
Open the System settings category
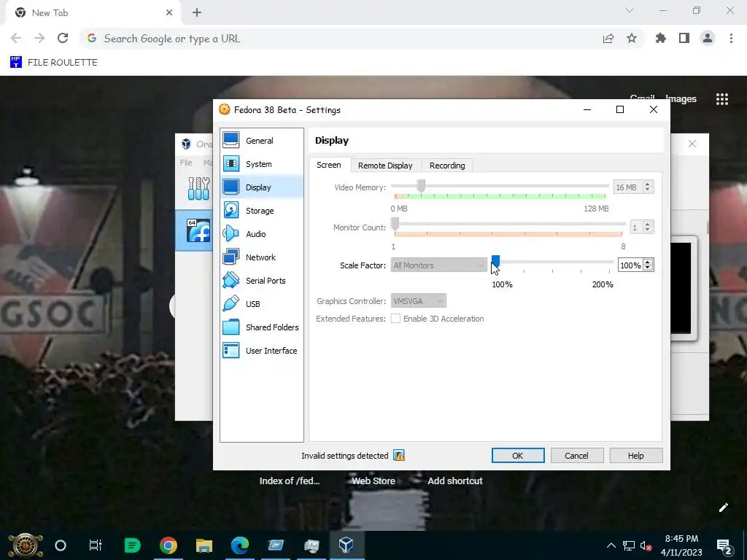coord(262,164)
